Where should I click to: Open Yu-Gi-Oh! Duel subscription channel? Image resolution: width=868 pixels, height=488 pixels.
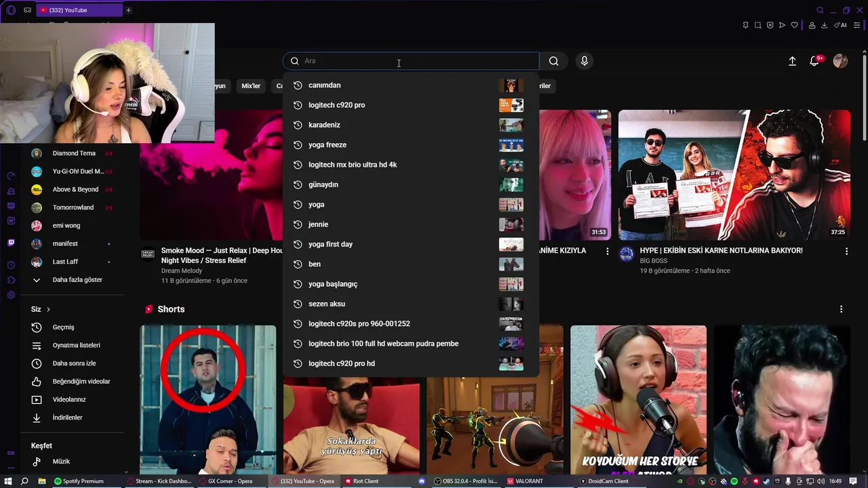point(73,171)
